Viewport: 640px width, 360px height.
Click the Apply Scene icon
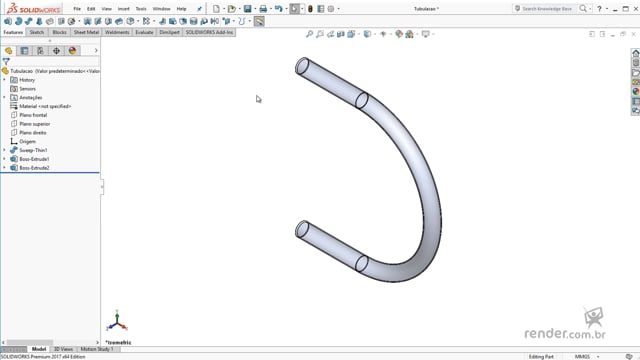409,34
